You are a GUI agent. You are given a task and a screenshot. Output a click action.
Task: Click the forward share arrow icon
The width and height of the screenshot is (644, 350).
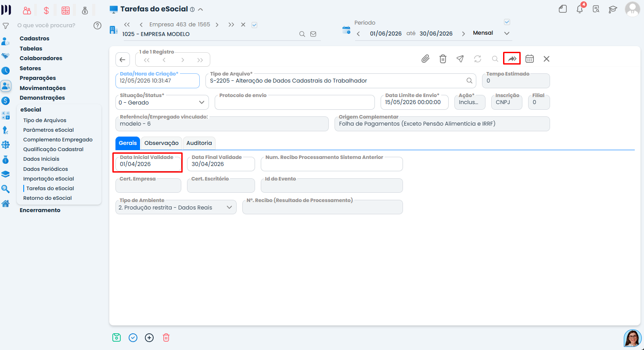point(512,58)
